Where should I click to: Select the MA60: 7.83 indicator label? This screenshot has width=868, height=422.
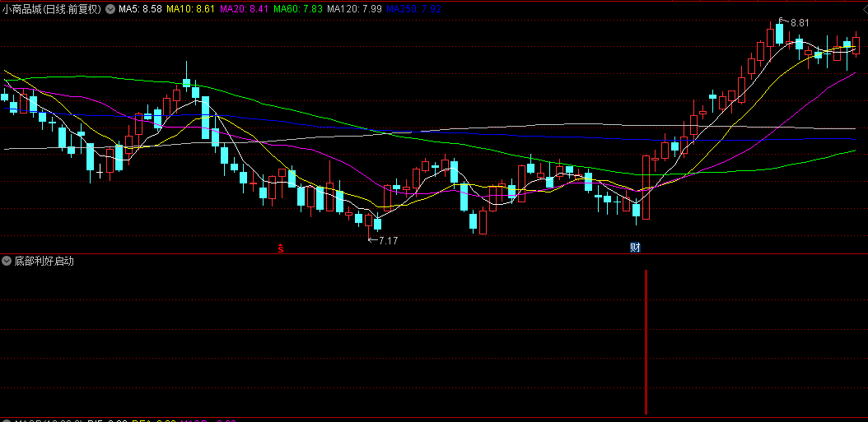[298, 9]
